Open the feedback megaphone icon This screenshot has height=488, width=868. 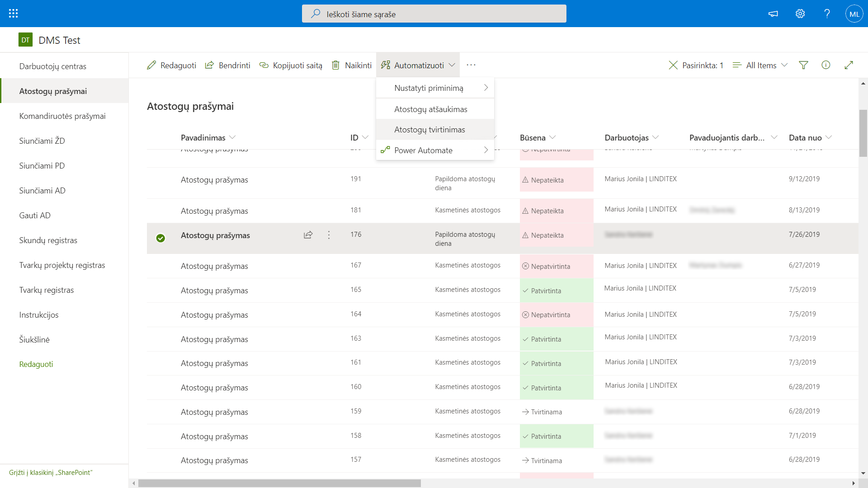point(773,14)
